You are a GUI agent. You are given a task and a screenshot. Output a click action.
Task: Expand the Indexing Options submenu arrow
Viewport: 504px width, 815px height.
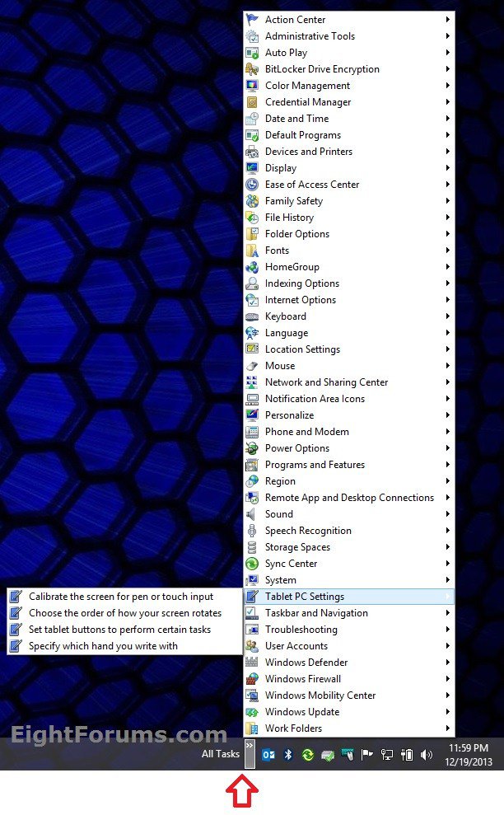click(447, 283)
